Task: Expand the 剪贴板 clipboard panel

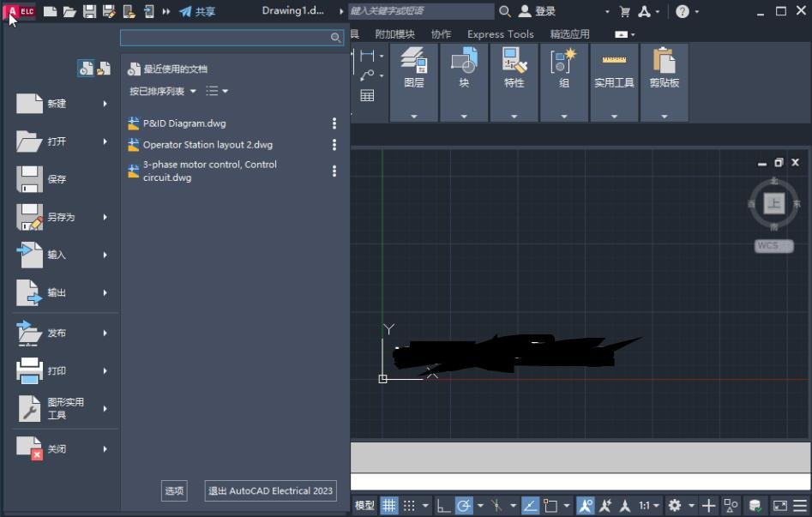Action: click(665, 117)
